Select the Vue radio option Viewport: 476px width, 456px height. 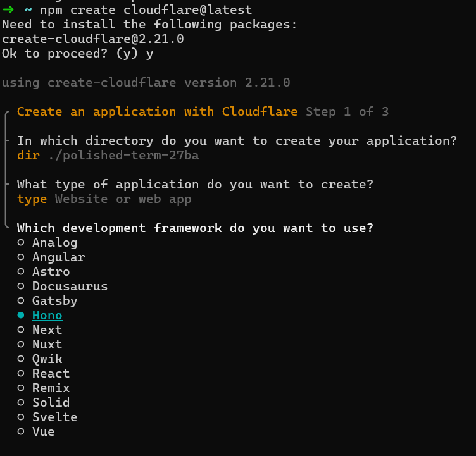43,432
